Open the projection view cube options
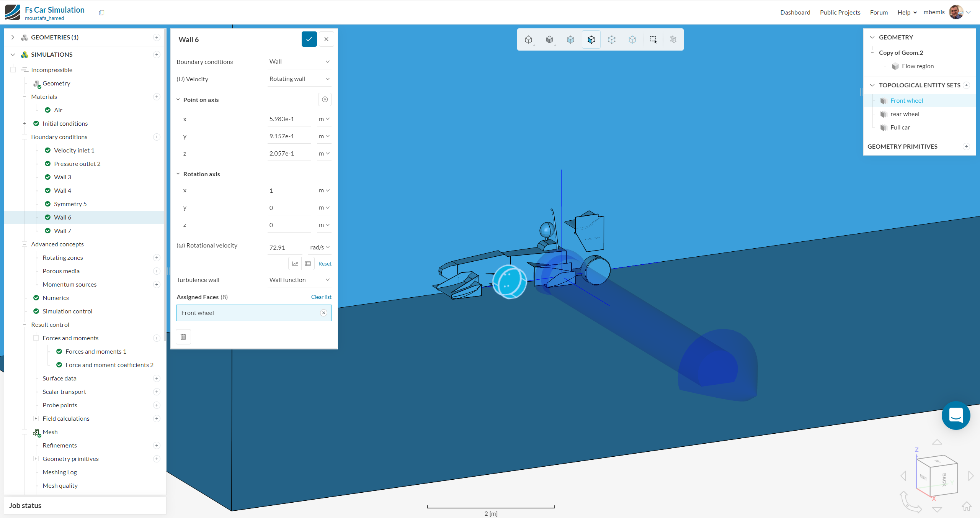 [529, 39]
